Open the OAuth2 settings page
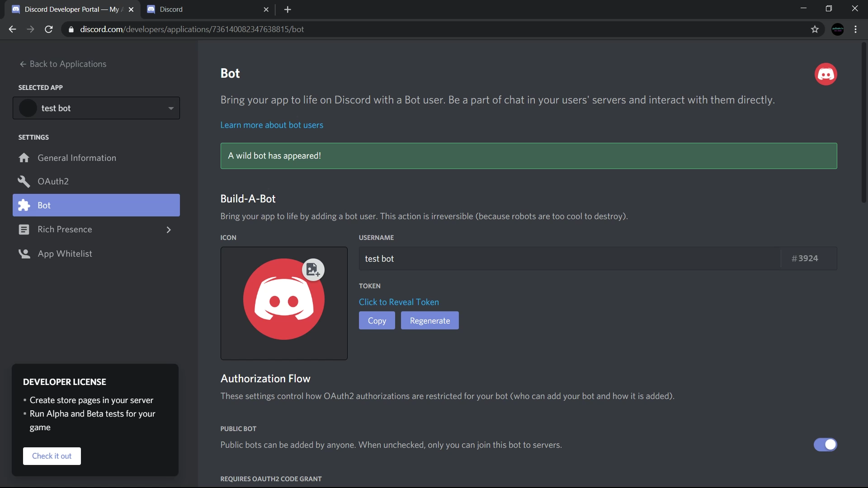 [x=53, y=181]
